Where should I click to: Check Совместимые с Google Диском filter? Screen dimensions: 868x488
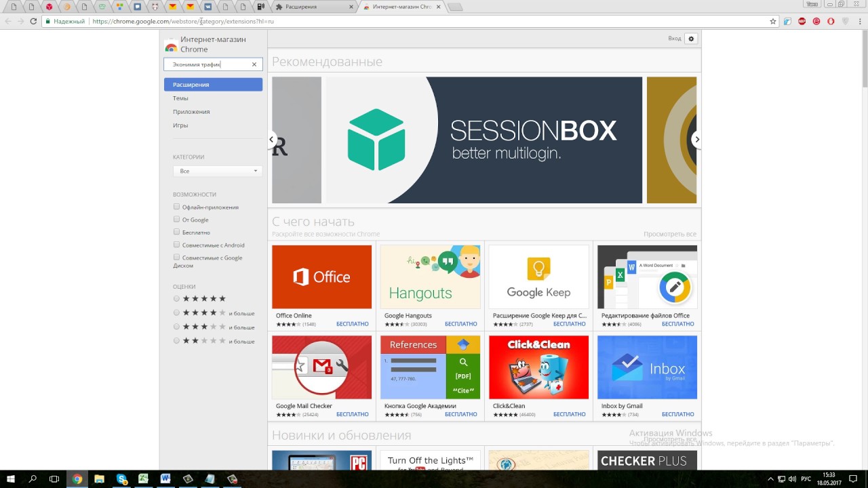(177, 258)
